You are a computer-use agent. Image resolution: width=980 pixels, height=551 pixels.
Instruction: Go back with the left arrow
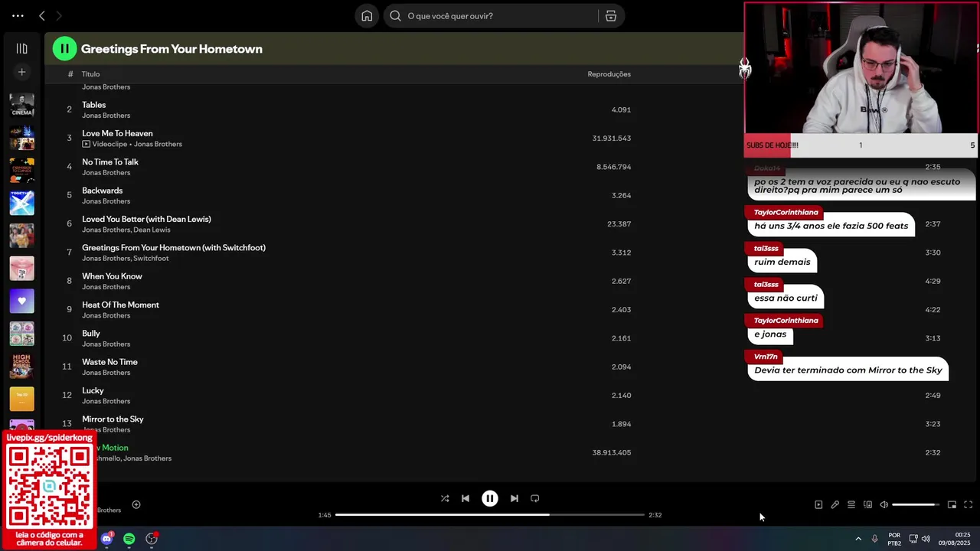tap(42, 15)
